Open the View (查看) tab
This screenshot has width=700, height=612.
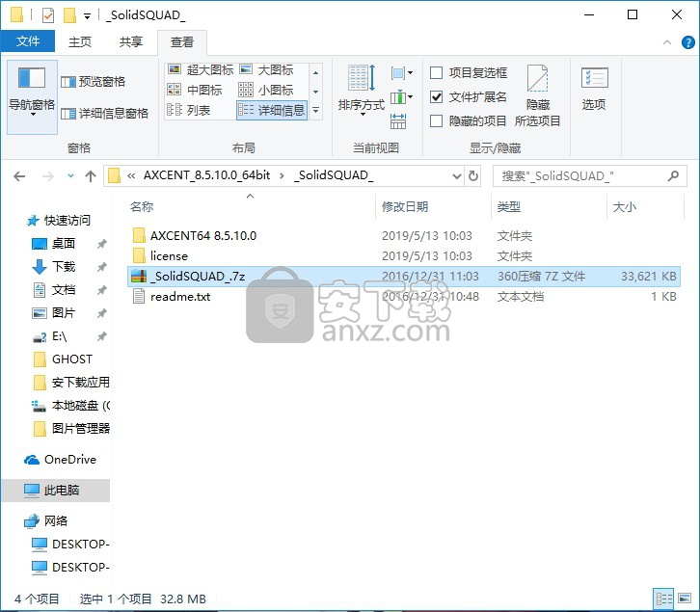pos(182,42)
